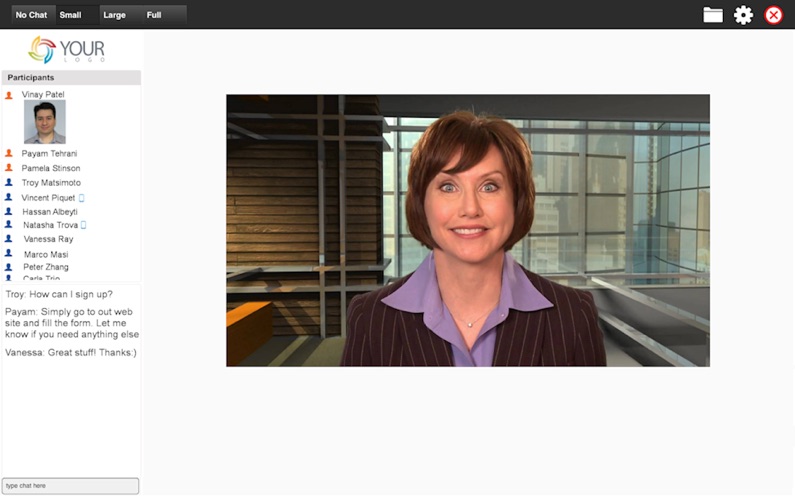Click the YOUR LOGO image
Image resolution: width=795 pixels, height=497 pixels.
(66, 50)
